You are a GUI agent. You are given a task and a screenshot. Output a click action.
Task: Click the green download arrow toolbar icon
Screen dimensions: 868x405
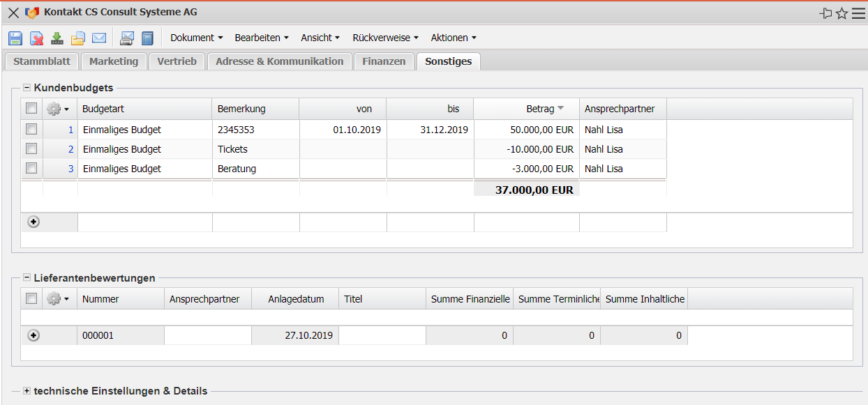57,38
